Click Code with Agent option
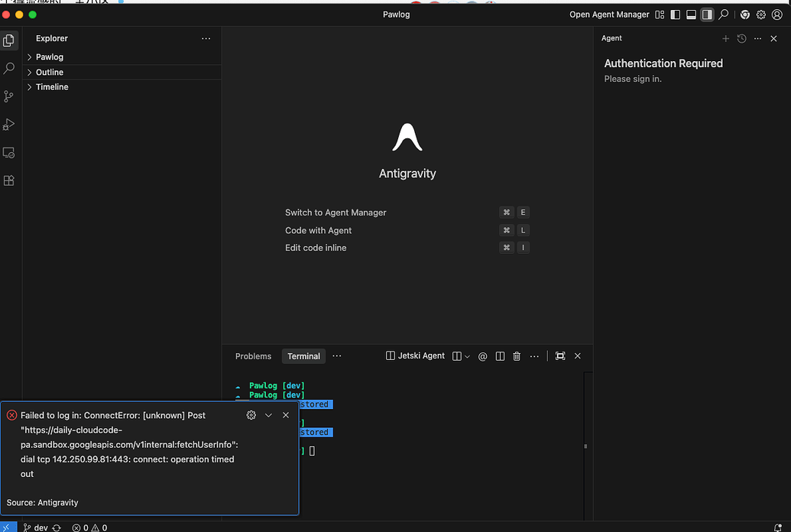The image size is (791, 532). click(x=319, y=230)
